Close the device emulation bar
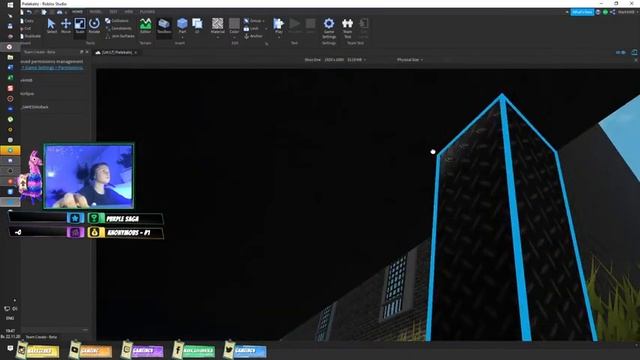This screenshot has height=360, width=640. tap(636, 60)
